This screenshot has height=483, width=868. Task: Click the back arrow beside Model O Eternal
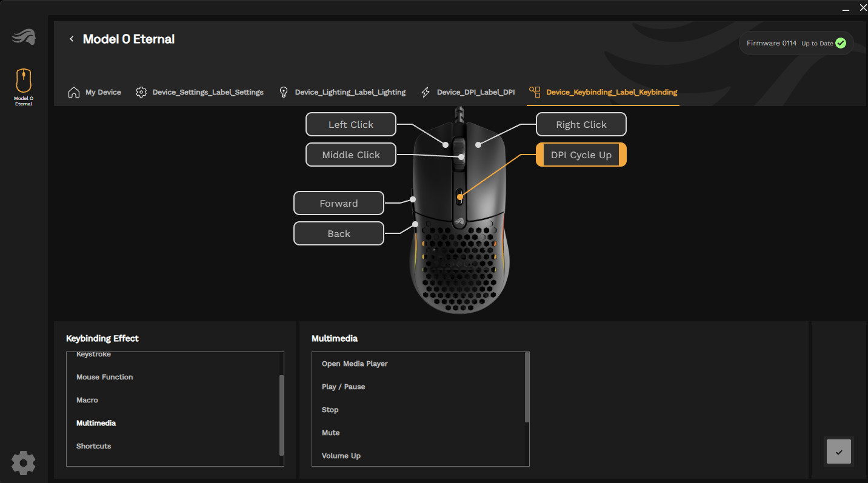[72, 39]
